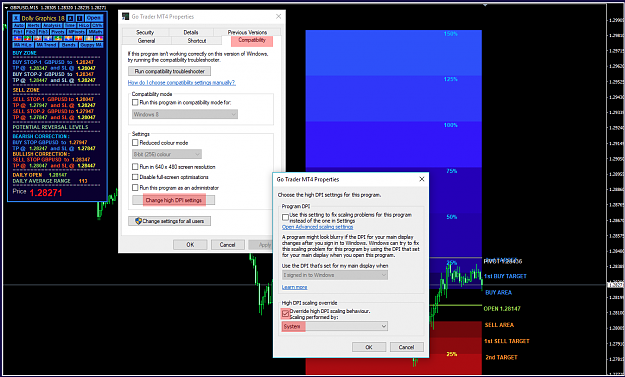625x377 pixels.
Task: Click the POTENTIAL REVERSAL LEVELS heading
Action: pos(50,127)
